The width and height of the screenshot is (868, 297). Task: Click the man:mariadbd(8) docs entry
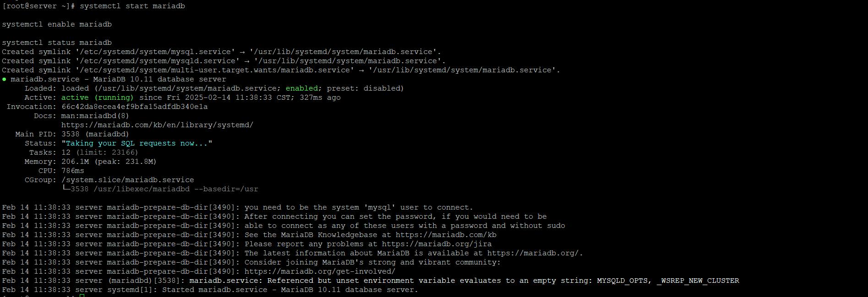(x=95, y=116)
